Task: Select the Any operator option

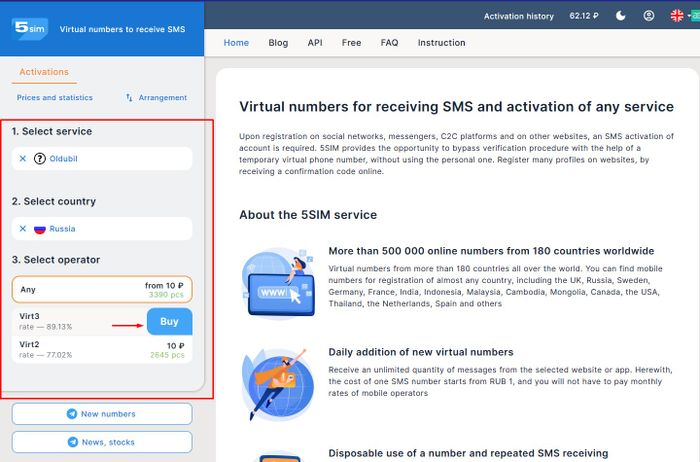Action: pyautogui.click(x=102, y=289)
